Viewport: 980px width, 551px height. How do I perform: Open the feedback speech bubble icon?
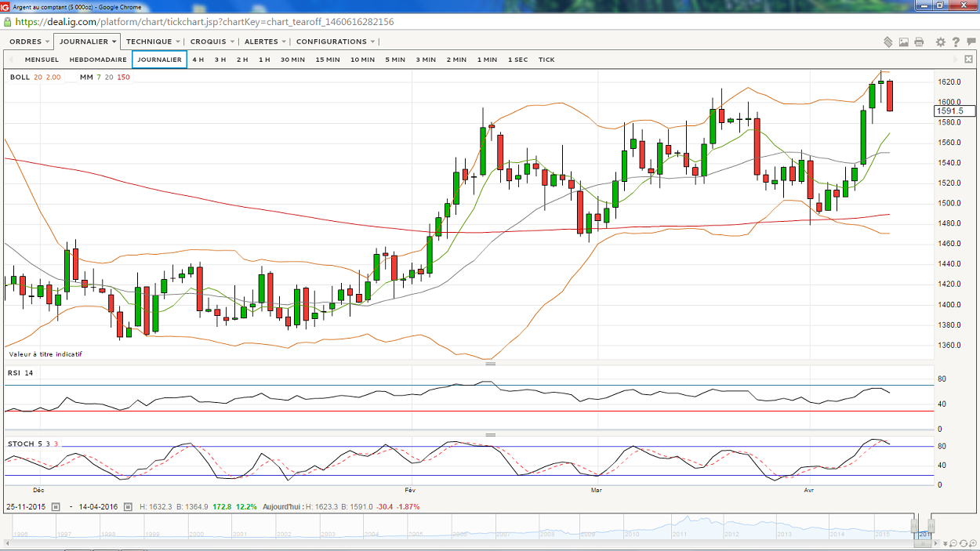click(x=971, y=42)
